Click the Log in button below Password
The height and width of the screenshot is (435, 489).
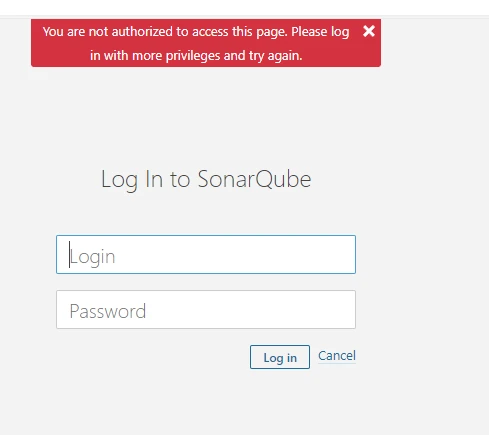click(x=280, y=357)
